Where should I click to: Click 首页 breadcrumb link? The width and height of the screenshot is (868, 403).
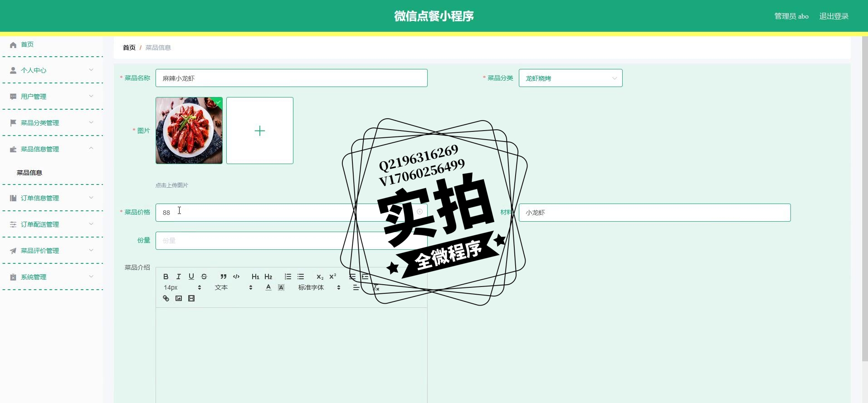tap(129, 48)
